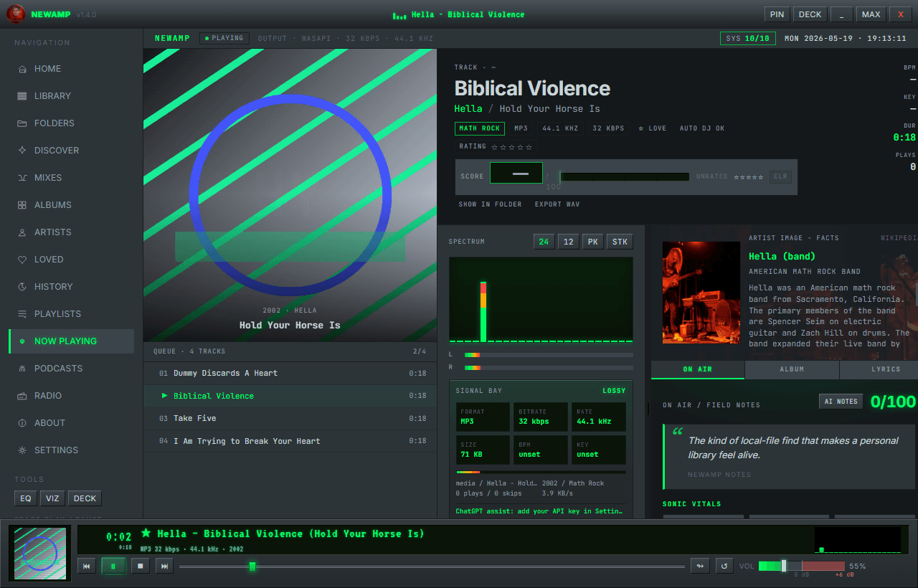Toggle PIN window mode
This screenshot has height=588, width=918.
click(777, 14)
